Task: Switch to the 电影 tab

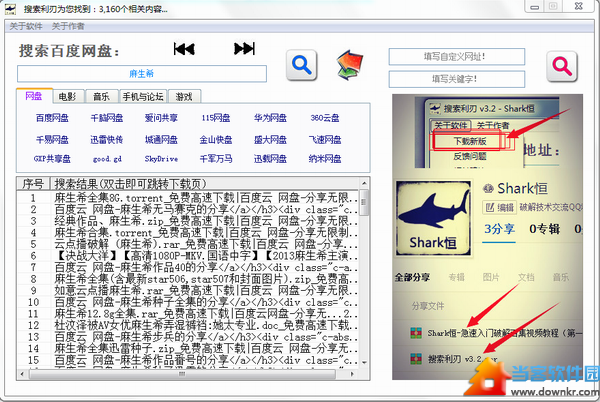Action: tap(68, 97)
